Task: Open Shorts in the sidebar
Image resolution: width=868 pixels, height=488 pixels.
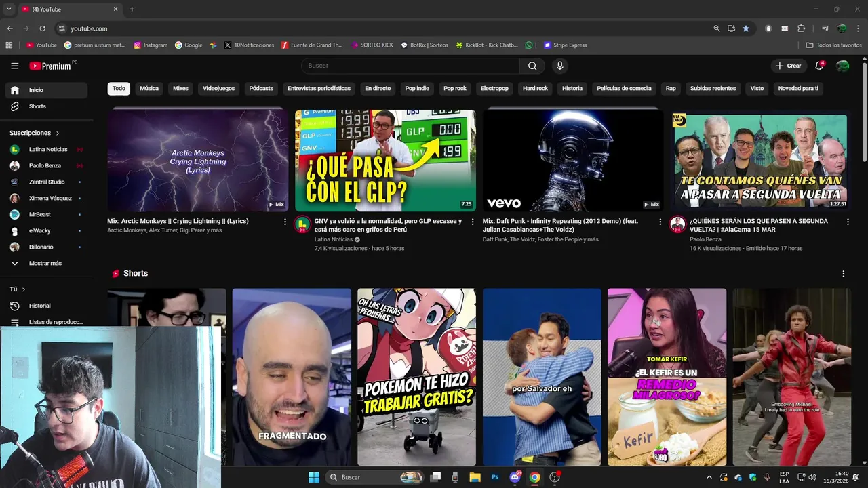Action: pos(46,106)
